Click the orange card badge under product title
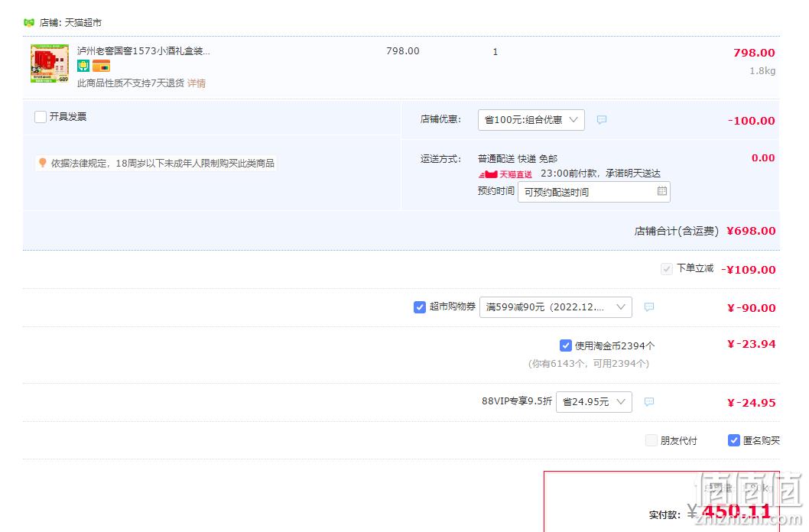This screenshot has width=809, height=532. [101, 66]
